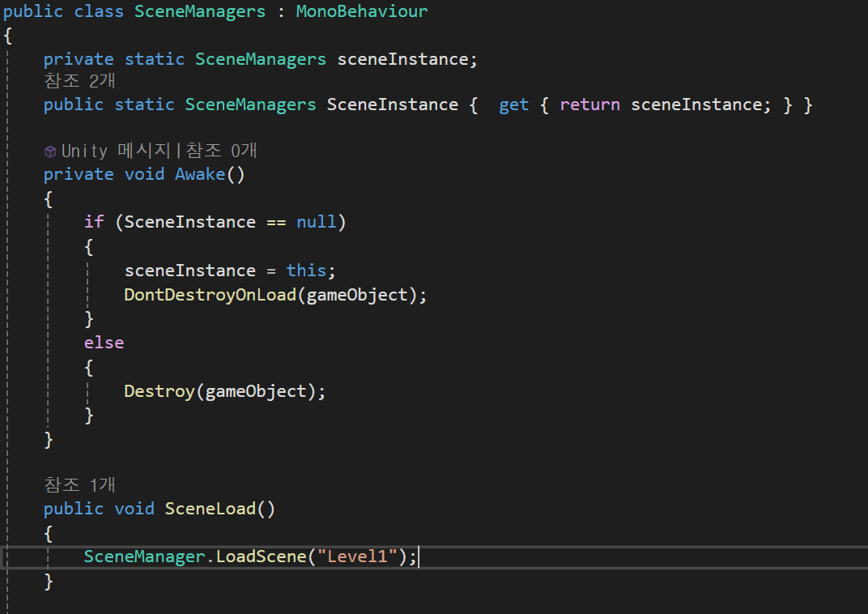This screenshot has height=614, width=868.
Task: Click the "Level1" string literal
Action: pos(357,556)
